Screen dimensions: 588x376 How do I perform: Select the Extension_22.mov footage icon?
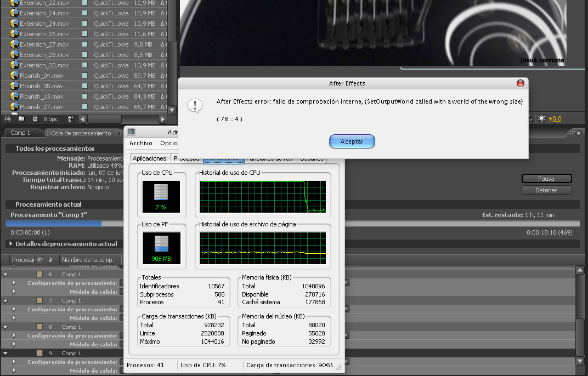(14, 3)
